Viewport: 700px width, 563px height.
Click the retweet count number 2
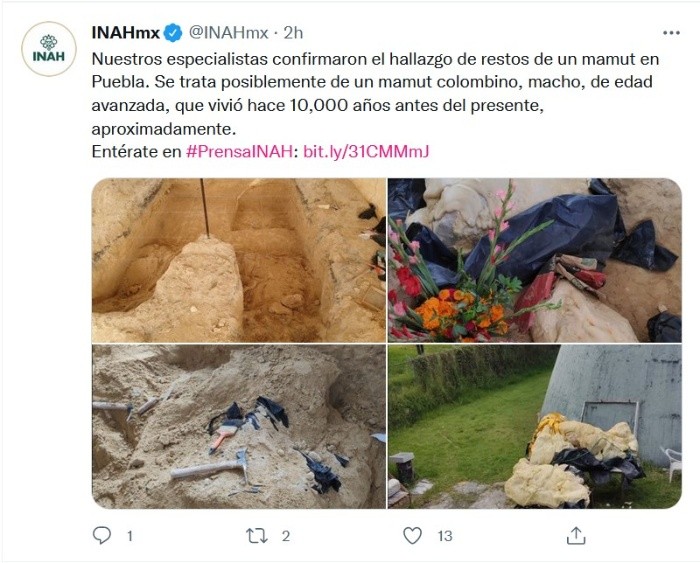click(x=286, y=536)
